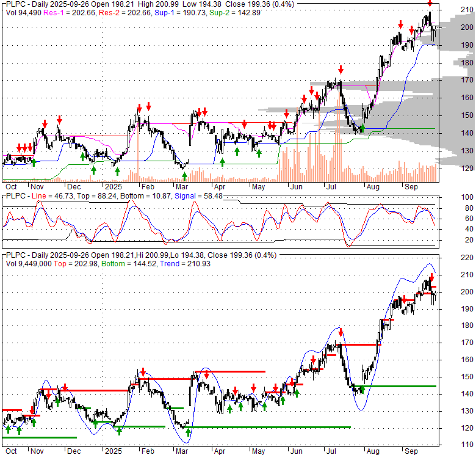Click the Sup-2 = 142.89 legend label
476x455 pixels.
pyautogui.click(x=235, y=12)
